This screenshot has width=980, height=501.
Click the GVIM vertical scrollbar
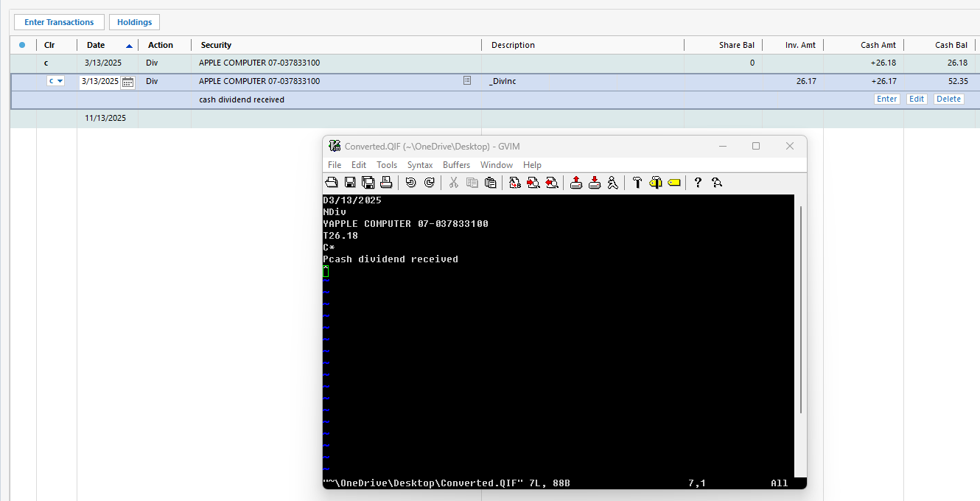(x=800, y=309)
